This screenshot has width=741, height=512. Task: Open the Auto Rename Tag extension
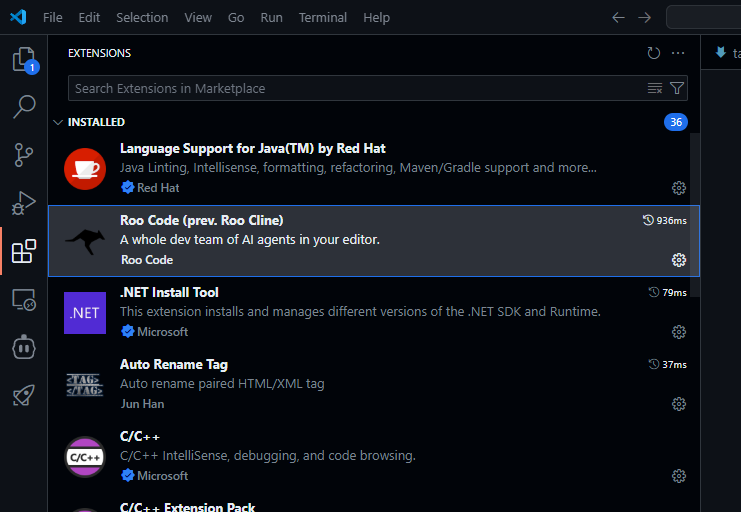pyautogui.click(x=373, y=385)
